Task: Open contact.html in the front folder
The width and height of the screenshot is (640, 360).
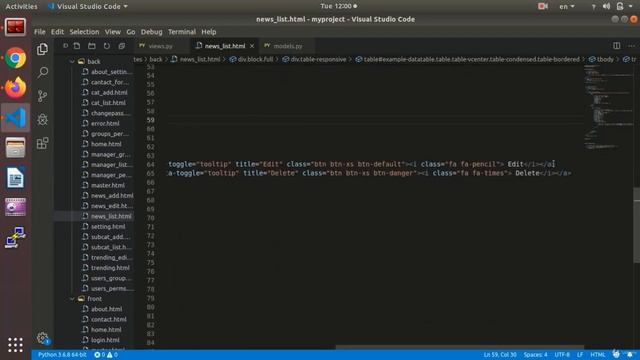Action: (108, 320)
